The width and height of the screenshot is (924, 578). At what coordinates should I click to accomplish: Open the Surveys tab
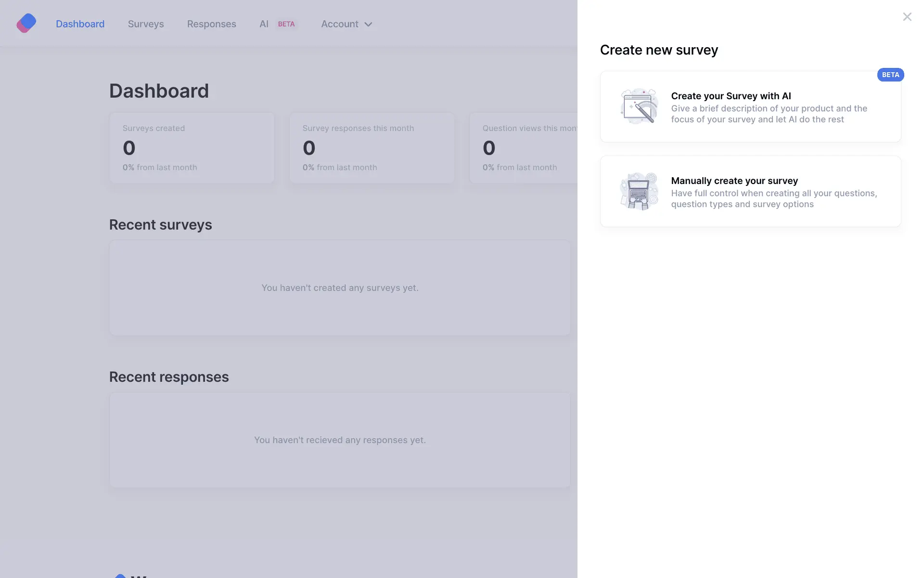tap(146, 24)
